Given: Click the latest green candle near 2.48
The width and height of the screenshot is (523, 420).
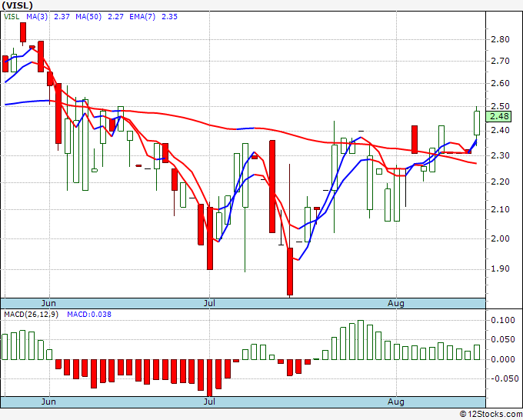Looking at the screenshot, I should (477, 123).
